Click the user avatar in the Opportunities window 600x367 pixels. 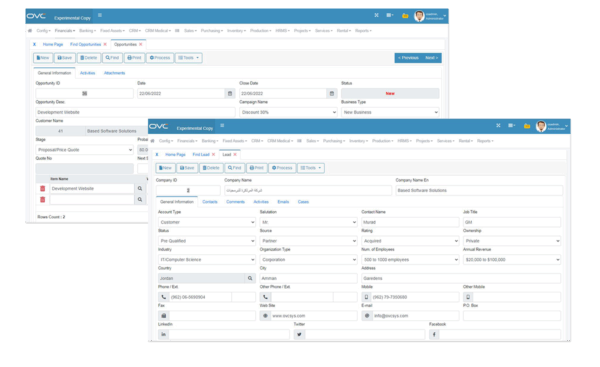coord(419,16)
